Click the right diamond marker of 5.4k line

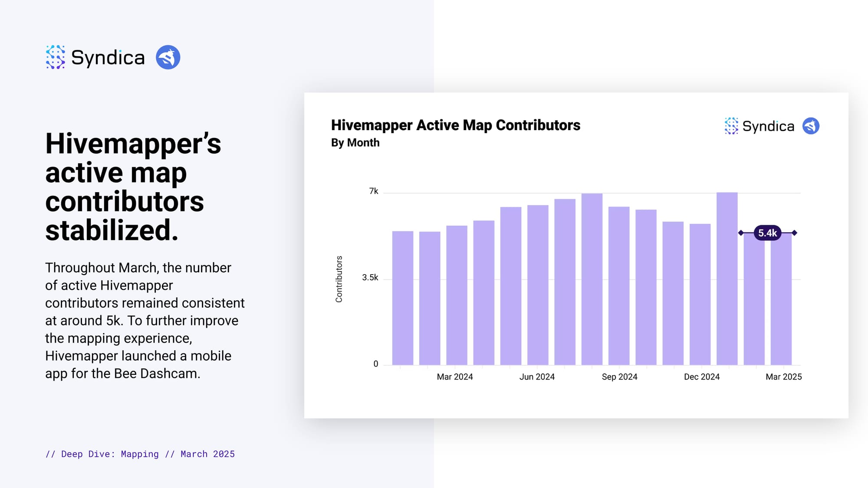[x=794, y=233]
